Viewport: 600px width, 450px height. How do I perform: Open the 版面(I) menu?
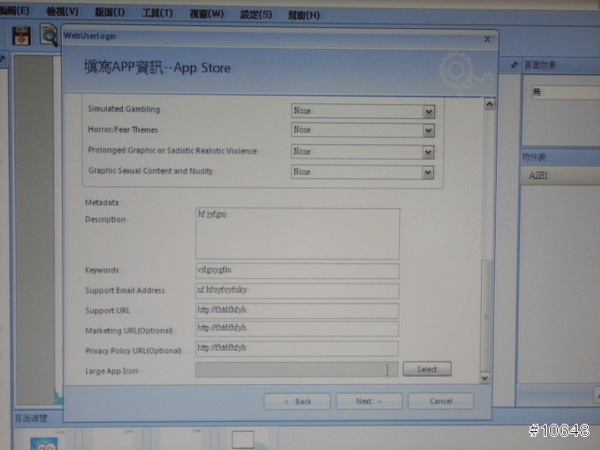click(x=109, y=12)
